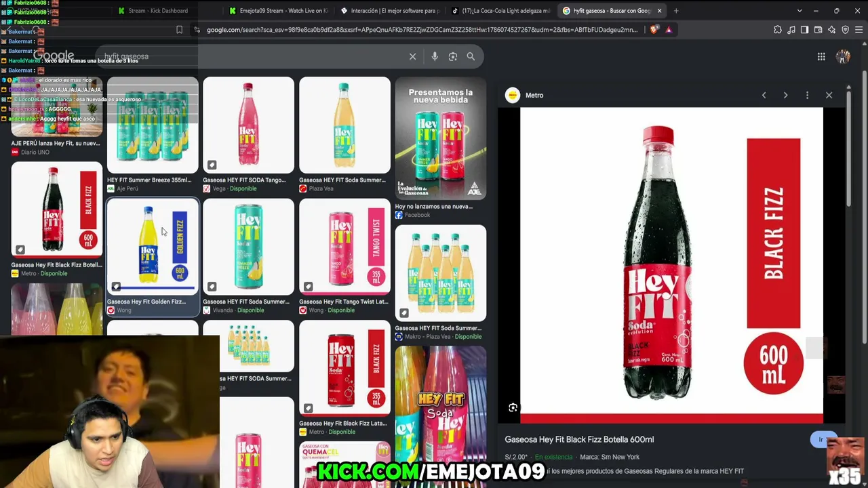Click the S/.2.00 price text
Screen dimensions: 868x488
[516, 457]
